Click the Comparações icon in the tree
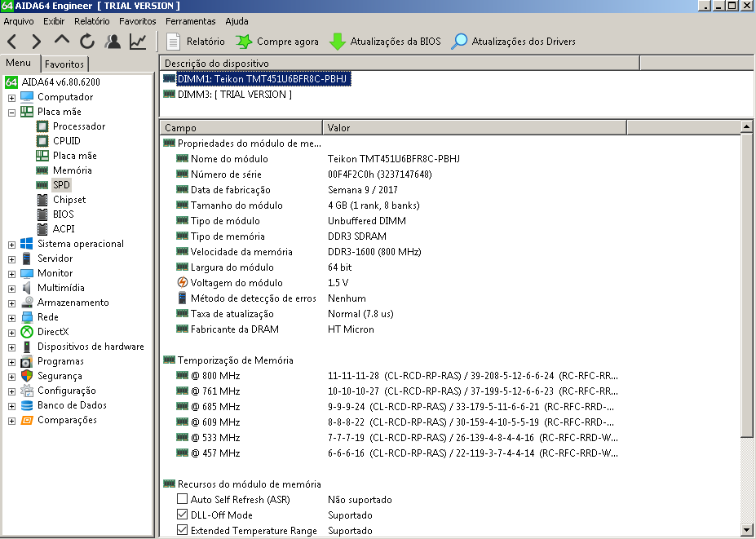 (x=27, y=420)
